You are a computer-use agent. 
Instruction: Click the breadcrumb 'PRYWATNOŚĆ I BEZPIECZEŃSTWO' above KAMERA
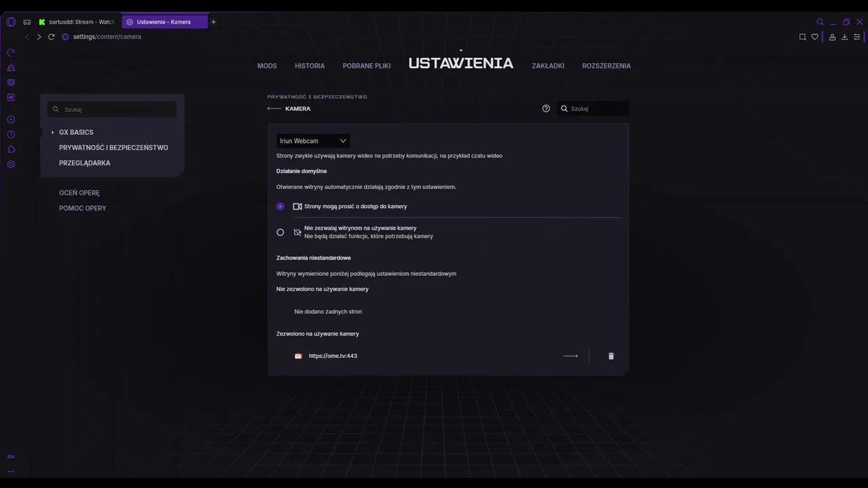tap(317, 97)
